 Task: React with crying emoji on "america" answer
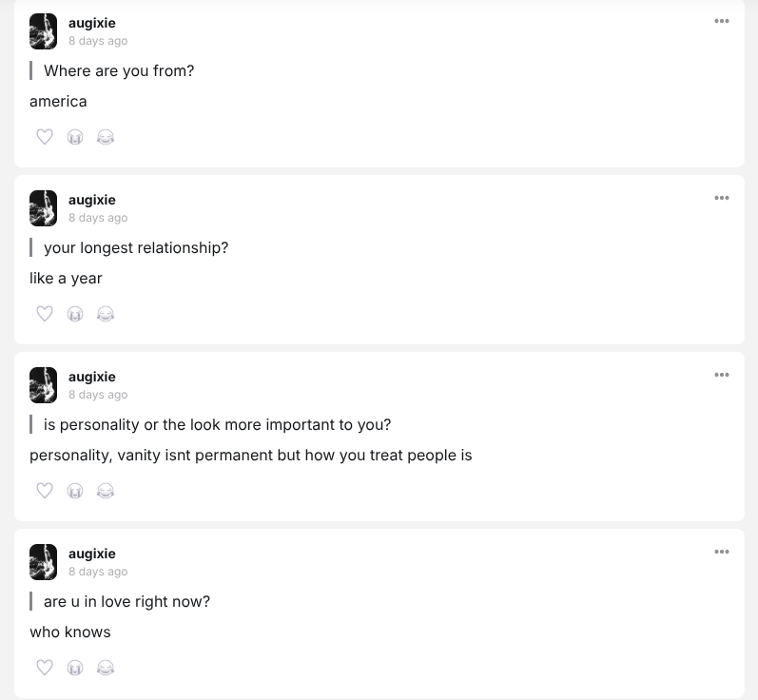point(75,137)
